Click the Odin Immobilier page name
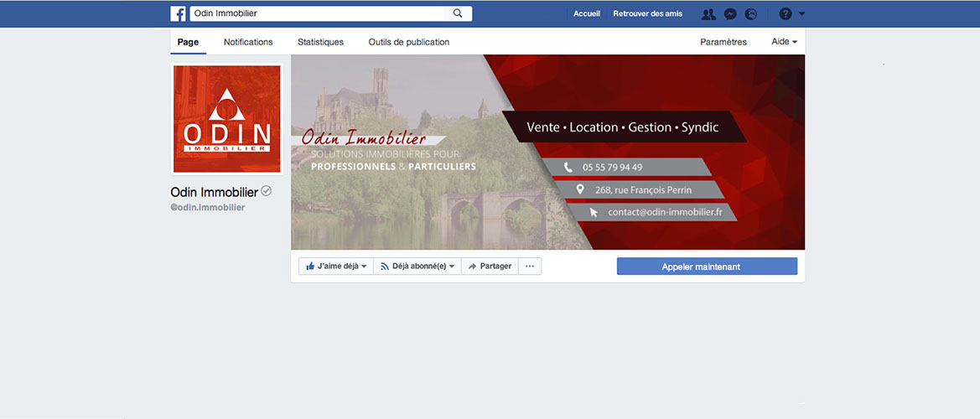The width and height of the screenshot is (980, 419). click(215, 193)
